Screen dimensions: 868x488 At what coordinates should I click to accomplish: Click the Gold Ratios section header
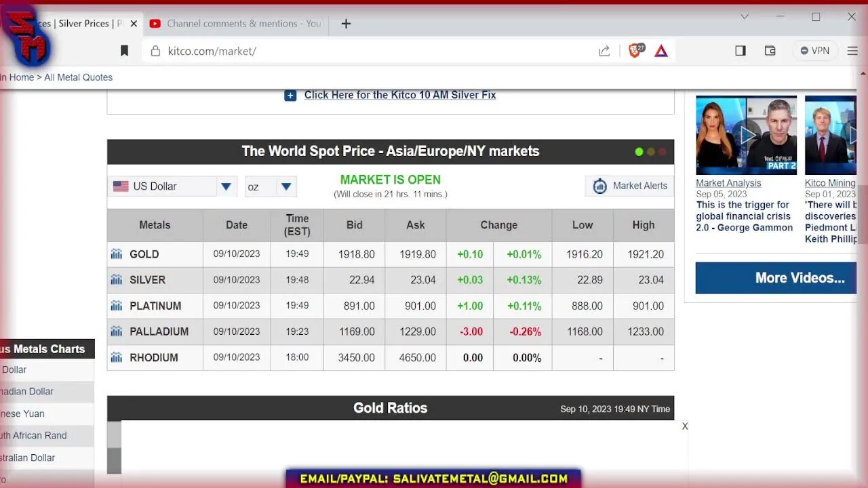pos(391,408)
